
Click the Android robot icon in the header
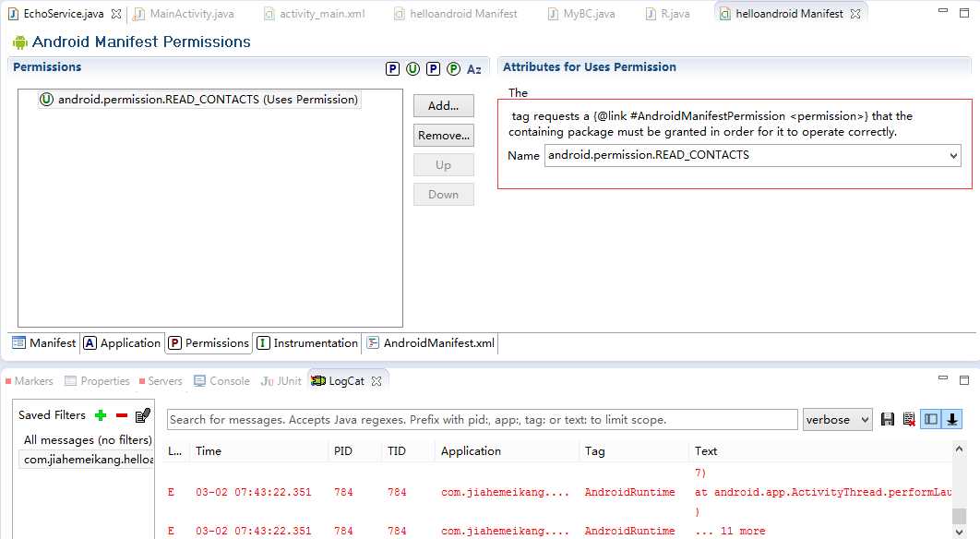20,42
